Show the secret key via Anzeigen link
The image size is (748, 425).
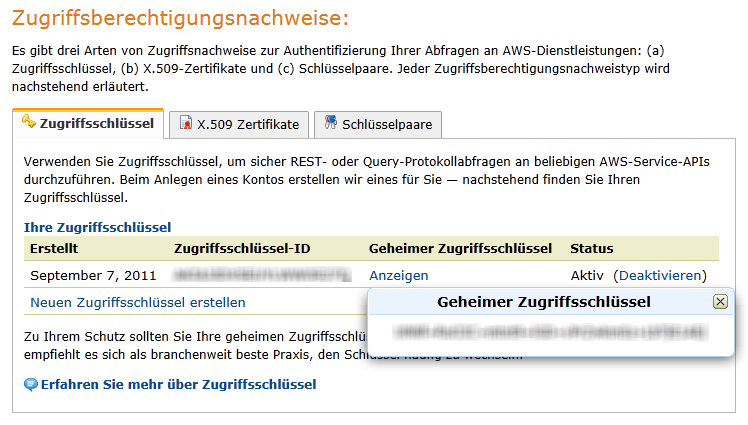(x=398, y=276)
